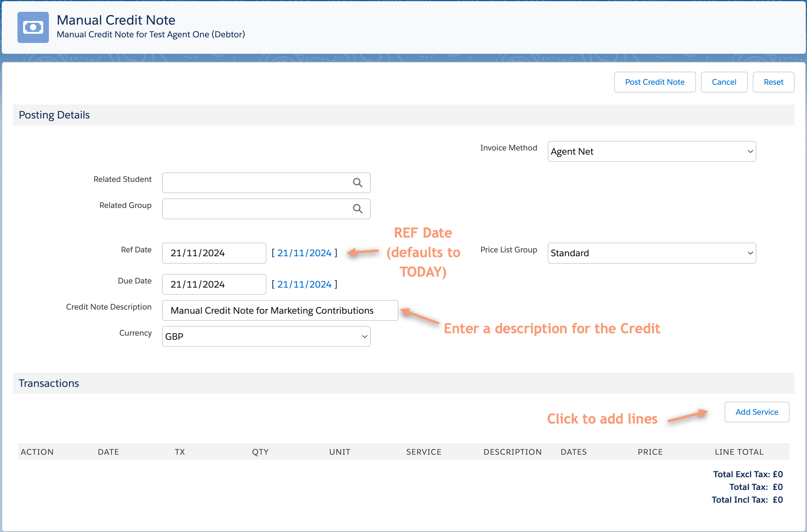Click the Credit Note Description text field

point(280,310)
